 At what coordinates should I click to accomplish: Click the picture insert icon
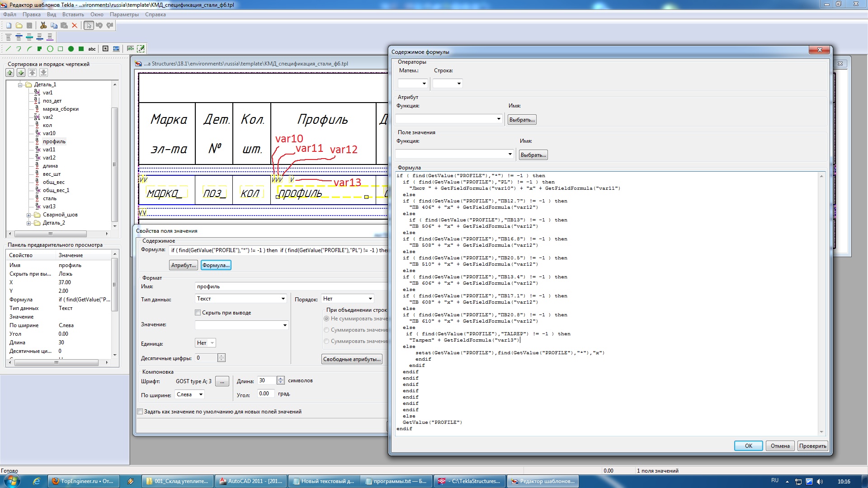tap(116, 49)
